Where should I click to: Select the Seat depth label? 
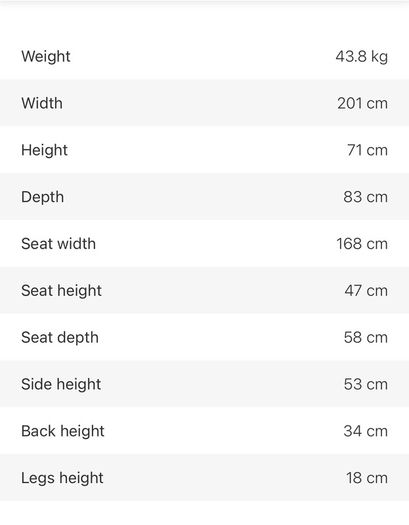[x=60, y=338]
